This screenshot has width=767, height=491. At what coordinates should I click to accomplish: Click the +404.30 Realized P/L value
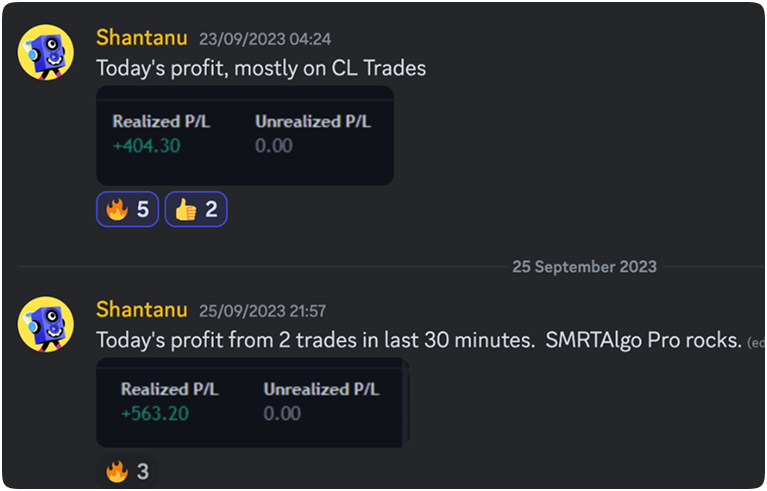146,146
